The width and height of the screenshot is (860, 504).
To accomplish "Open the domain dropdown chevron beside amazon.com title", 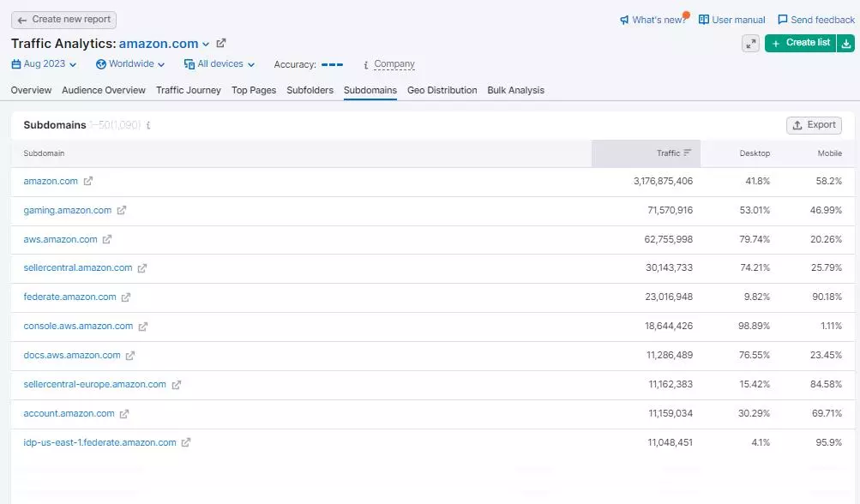I will pyautogui.click(x=206, y=44).
